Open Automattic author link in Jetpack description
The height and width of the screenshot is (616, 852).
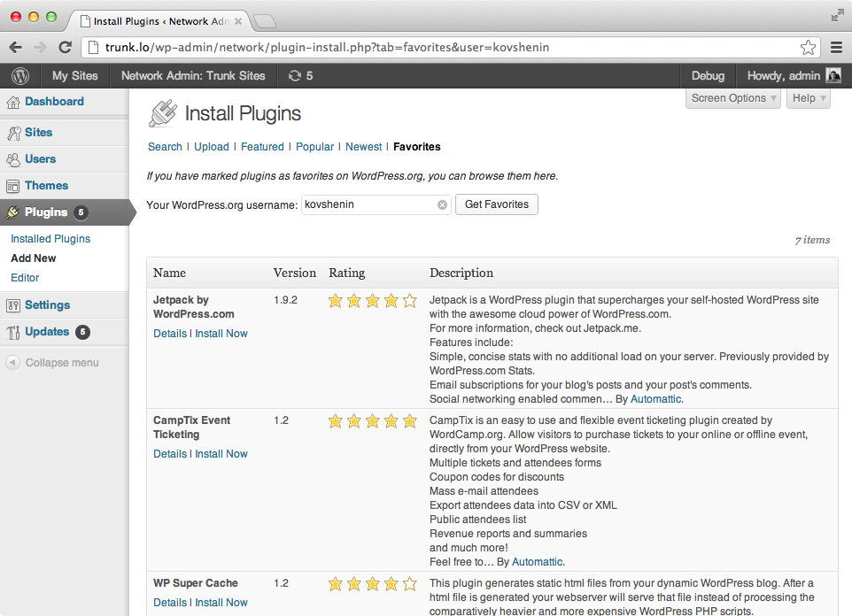pos(656,399)
